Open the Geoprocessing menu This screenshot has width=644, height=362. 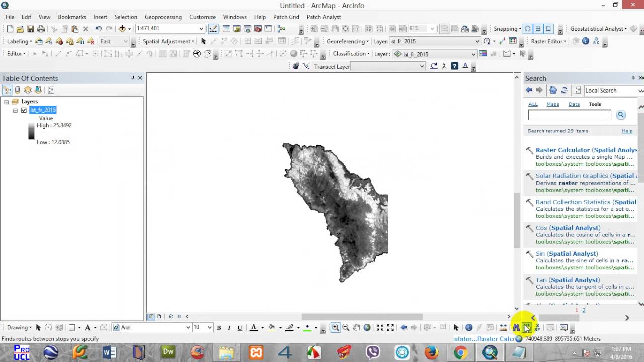click(x=163, y=17)
